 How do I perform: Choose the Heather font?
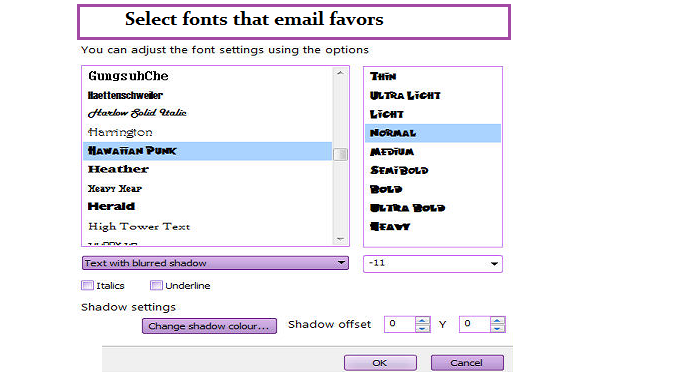tap(207, 169)
